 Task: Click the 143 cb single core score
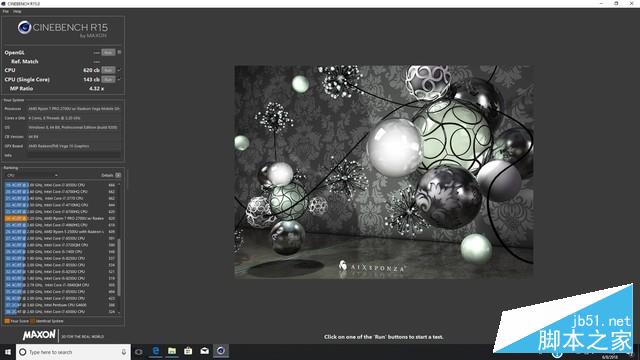pyautogui.click(x=91, y=79)
